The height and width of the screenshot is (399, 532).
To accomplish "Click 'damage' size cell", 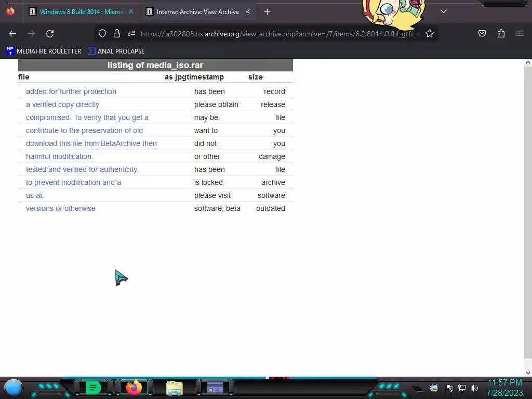I will 272,156.
